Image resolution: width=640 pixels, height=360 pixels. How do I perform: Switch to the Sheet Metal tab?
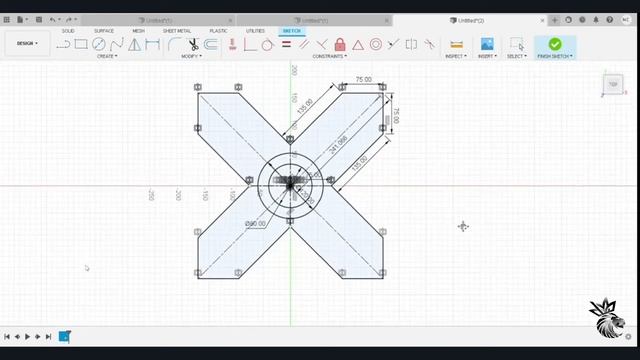(x=177, y=31)
